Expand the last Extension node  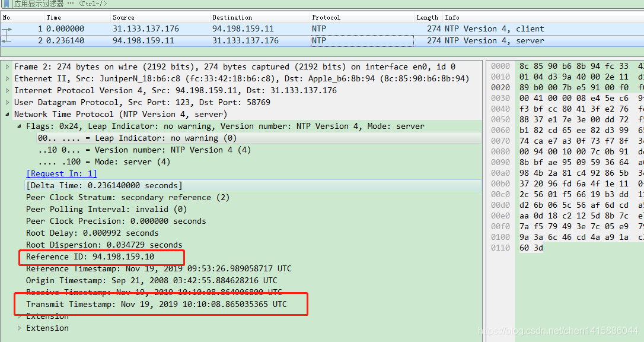pyautogui.click(x=20, y=328)
